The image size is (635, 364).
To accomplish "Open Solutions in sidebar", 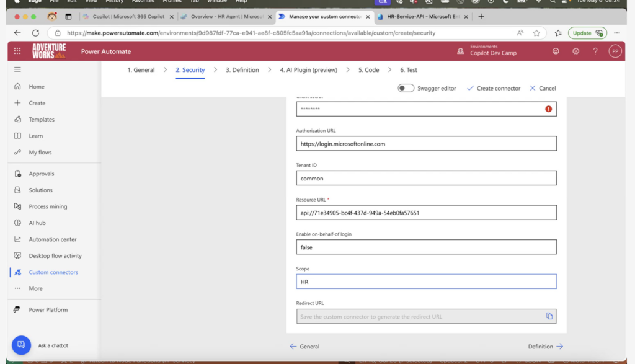I will point(40,190).
